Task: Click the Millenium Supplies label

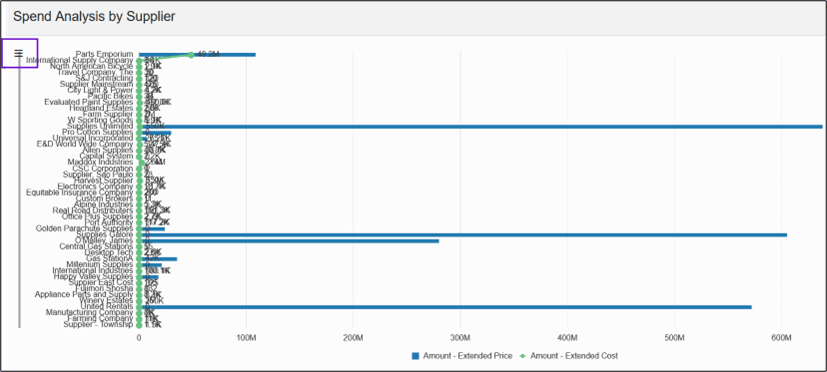Action: tap(100, 265)
